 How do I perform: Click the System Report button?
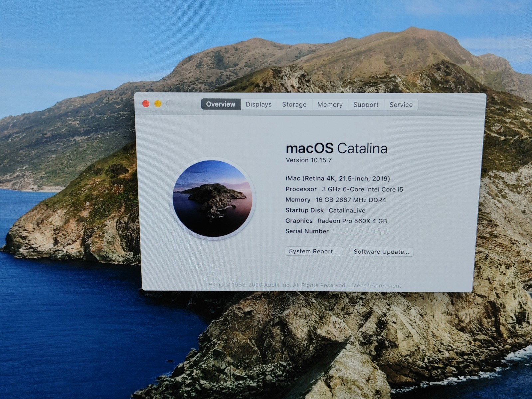313,251
